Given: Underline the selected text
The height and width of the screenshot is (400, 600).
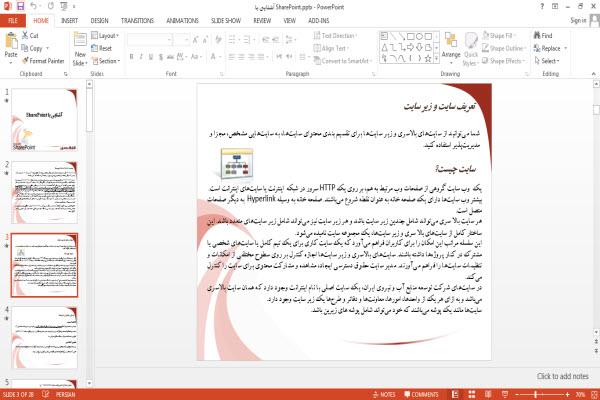Looking at the screenshot, I should pos(151,57).
